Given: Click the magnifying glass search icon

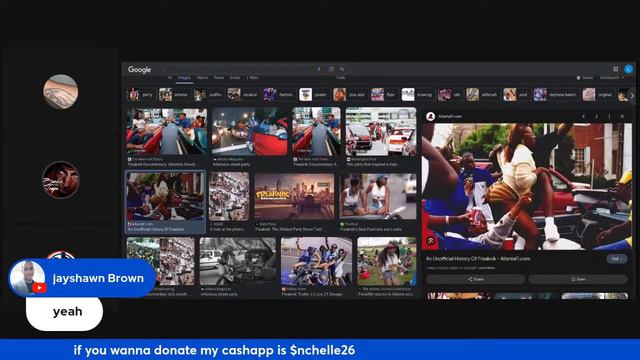Looking at the screenshot, I should tap(342, 69).
